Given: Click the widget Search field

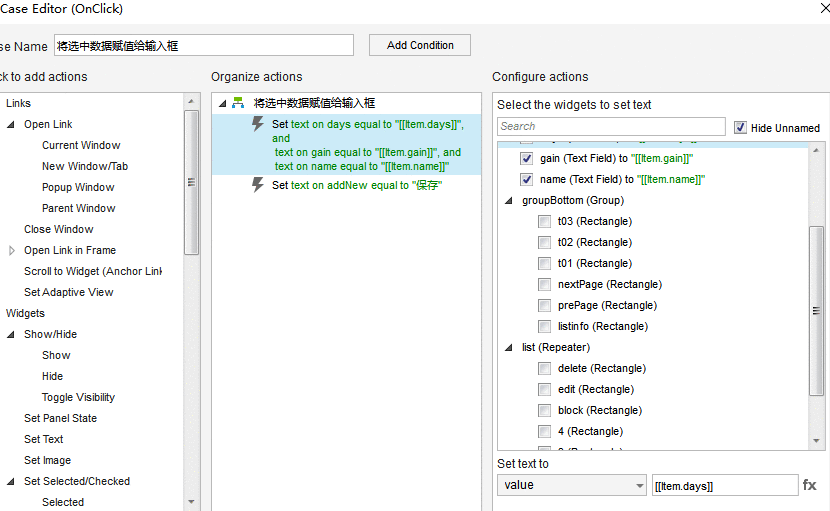Looking at the screenshot, I should click(x=611, y=127).
